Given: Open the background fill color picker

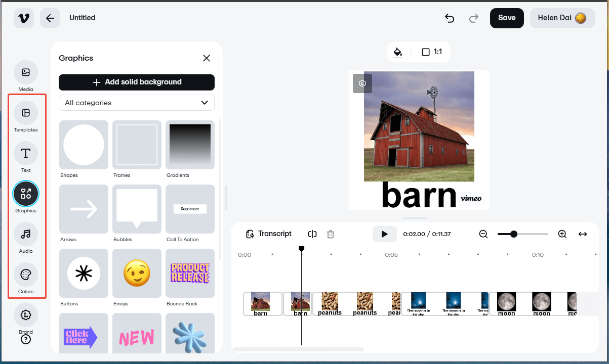Looking at the screenshot, I should [x=398, y=52].
